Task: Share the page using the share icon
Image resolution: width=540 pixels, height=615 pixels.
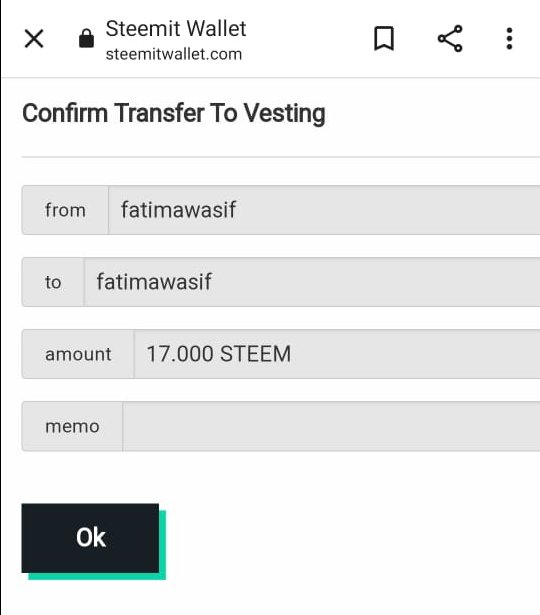Action: tap(450, 38)
